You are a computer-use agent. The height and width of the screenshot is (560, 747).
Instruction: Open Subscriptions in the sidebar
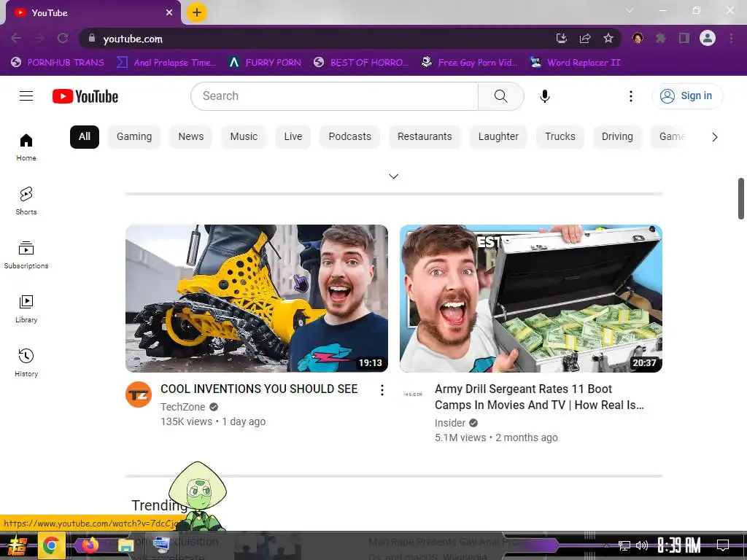(26, 255)
